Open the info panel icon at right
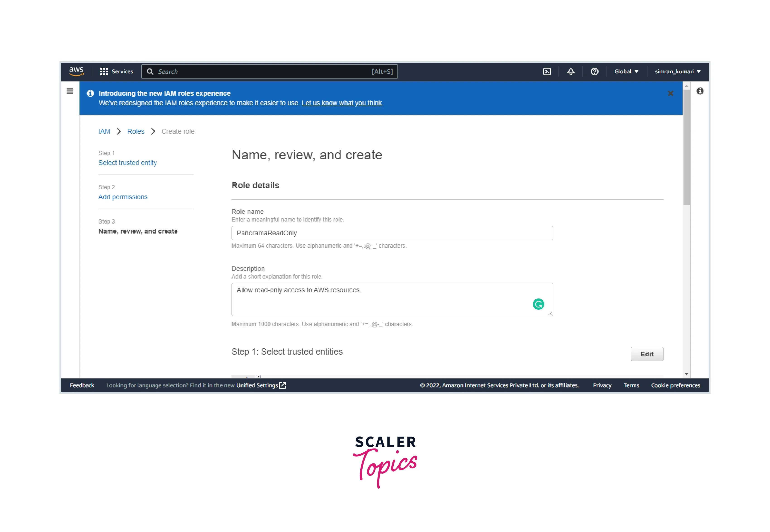770x532 pixels. click(x=700, y=91)
